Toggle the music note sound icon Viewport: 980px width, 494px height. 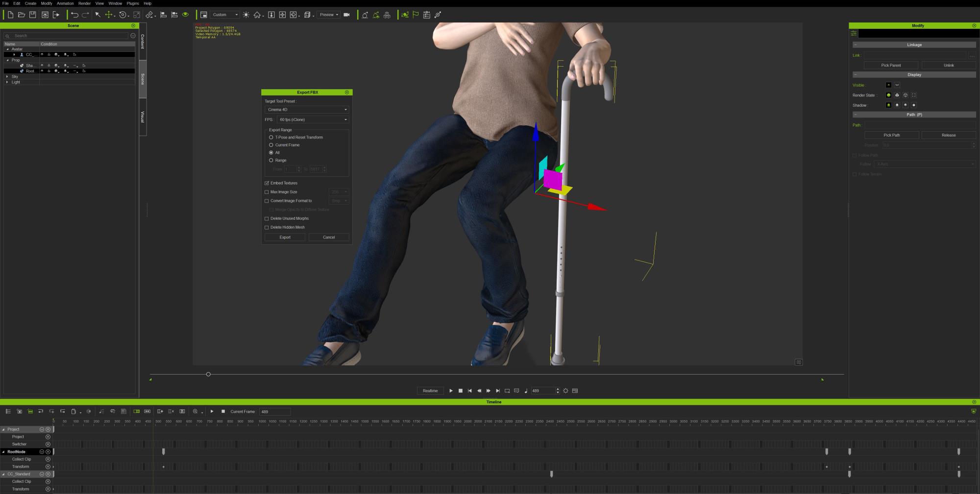526,391
